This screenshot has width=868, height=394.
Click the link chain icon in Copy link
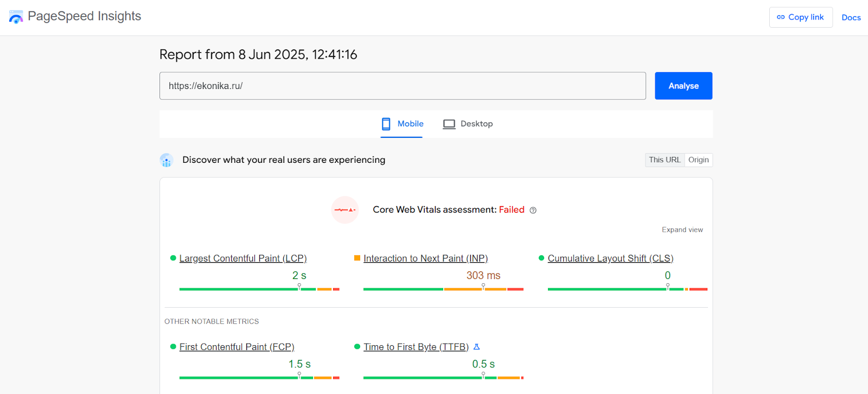781,17
